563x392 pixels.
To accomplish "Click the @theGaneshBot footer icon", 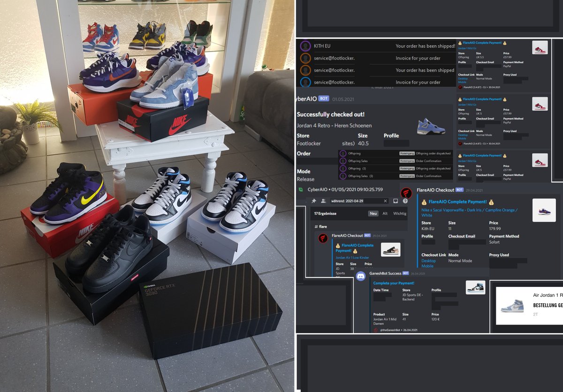I will [375, 330].
